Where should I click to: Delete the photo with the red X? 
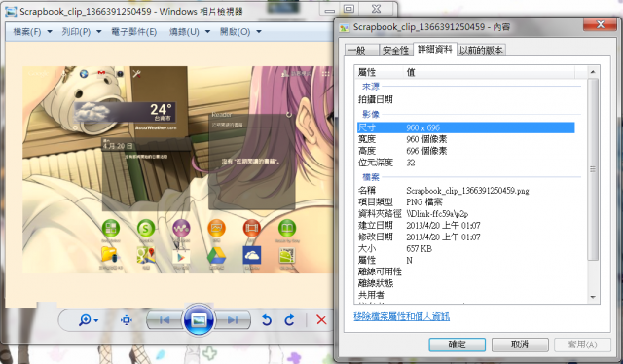pos(321,320)
